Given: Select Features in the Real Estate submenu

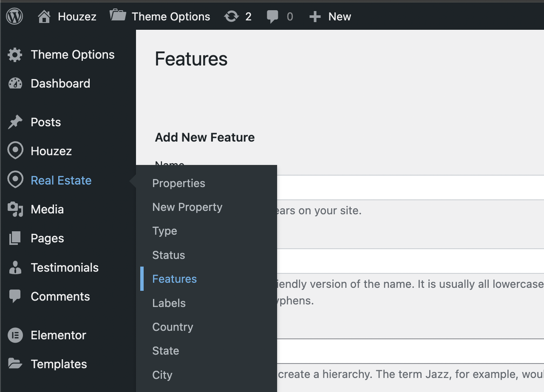Looking at the screenshot, I should click(x=175, y=279).
